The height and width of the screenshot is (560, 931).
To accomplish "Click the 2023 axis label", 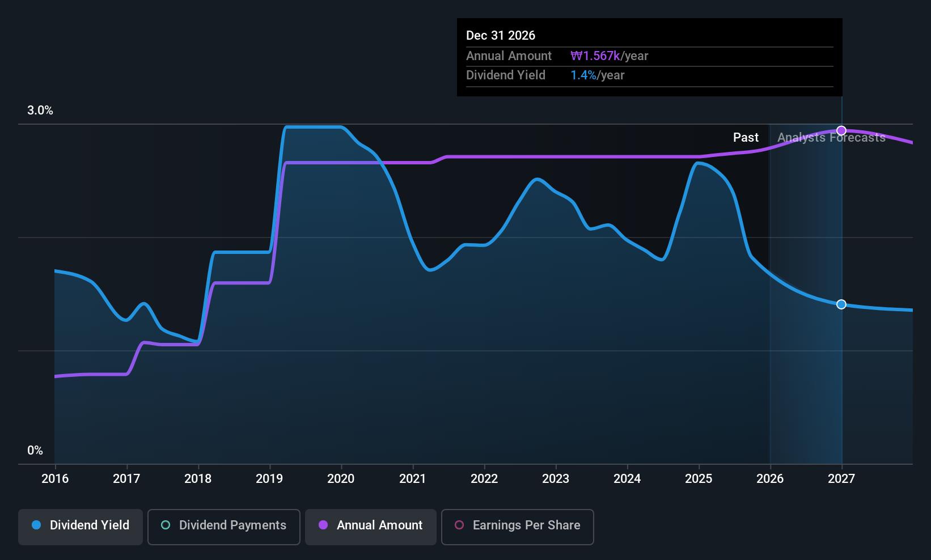I will pyautogui.click(x=556, y=479).
